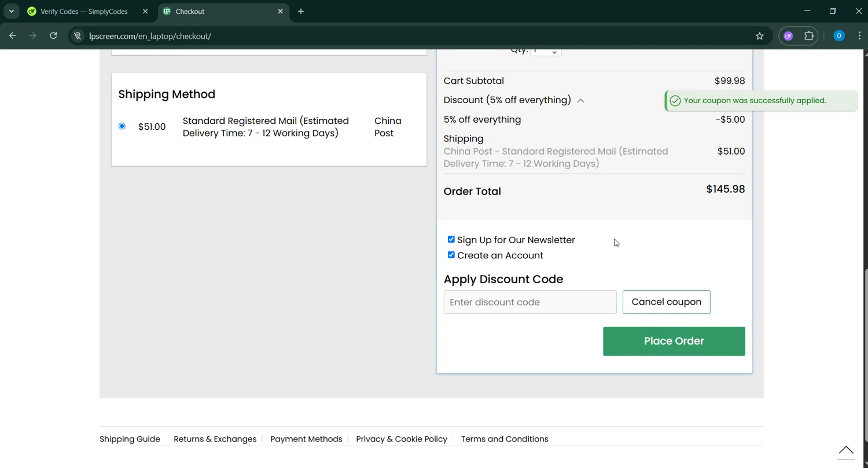Open a new browser tab
The image size is (868, 468).
point(301,11)
